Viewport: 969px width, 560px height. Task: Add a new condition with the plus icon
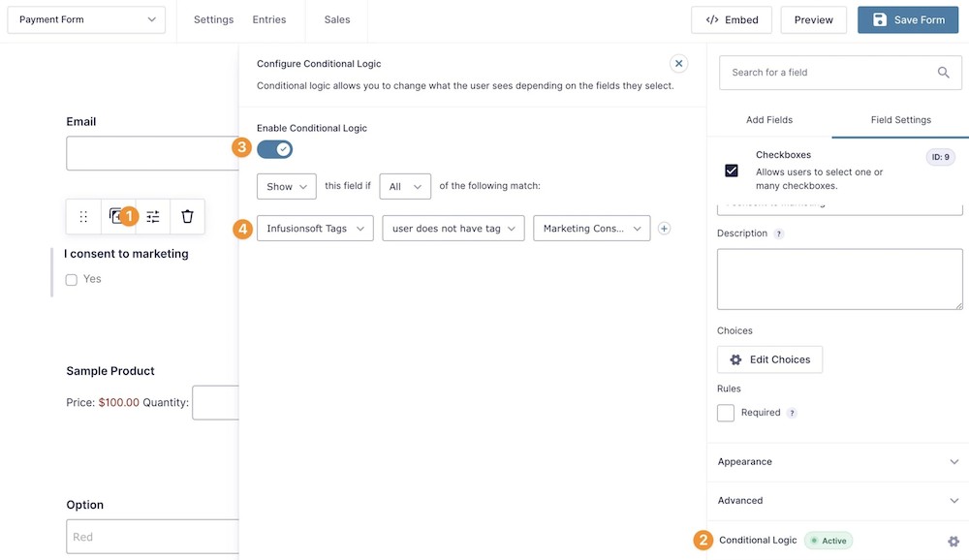pyautogui.click(x=664, y=229)
